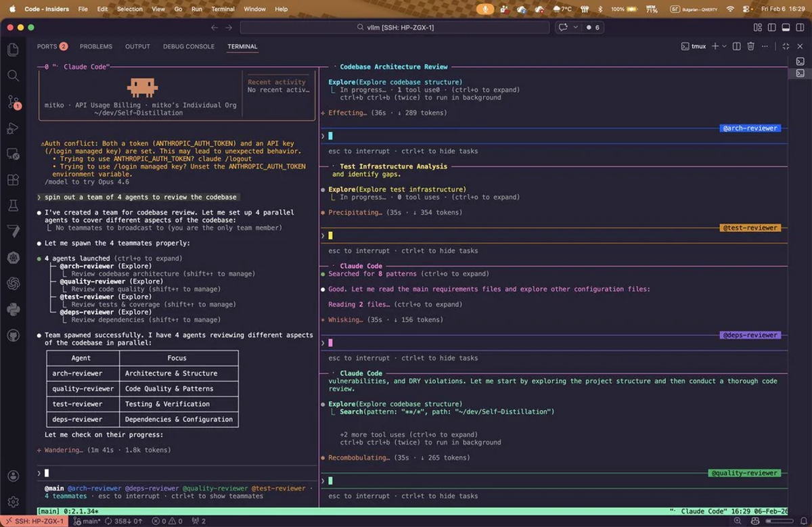Open new terminal launch profile dropdown
This screenshot has width=812, height=527.
[724, 47]
